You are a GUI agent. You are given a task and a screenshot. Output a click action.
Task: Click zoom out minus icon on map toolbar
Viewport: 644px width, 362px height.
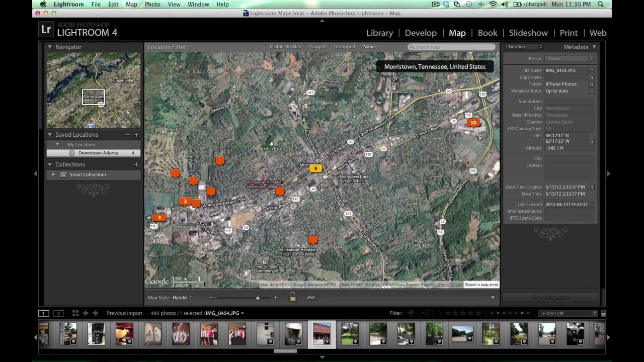click(x=211, y=298)
